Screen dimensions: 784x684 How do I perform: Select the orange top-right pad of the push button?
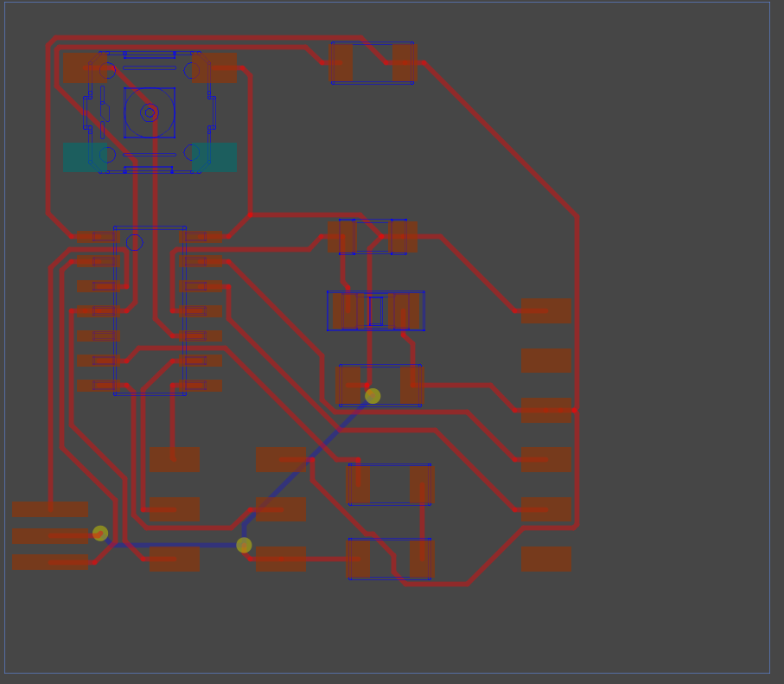[214, 68]
